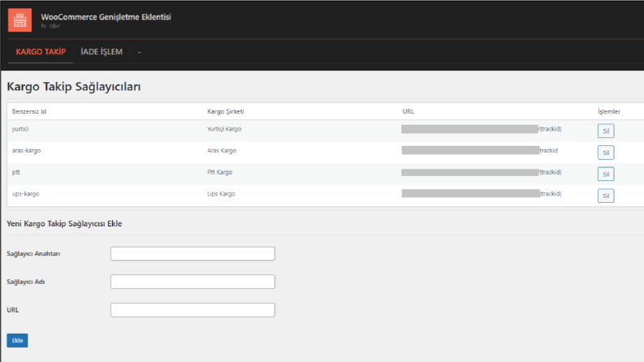Click the URL cell of the ups-kargo row
The width and height of the screenshot is (644, 362).
pos(482,194)
